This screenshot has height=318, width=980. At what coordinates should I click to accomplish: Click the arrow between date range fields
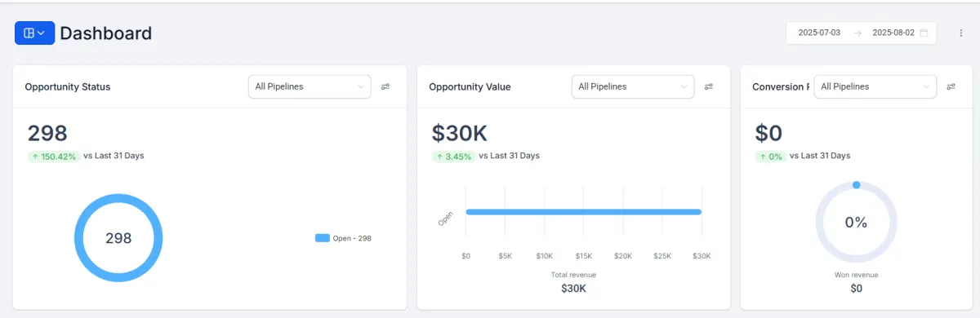[857, 33]
